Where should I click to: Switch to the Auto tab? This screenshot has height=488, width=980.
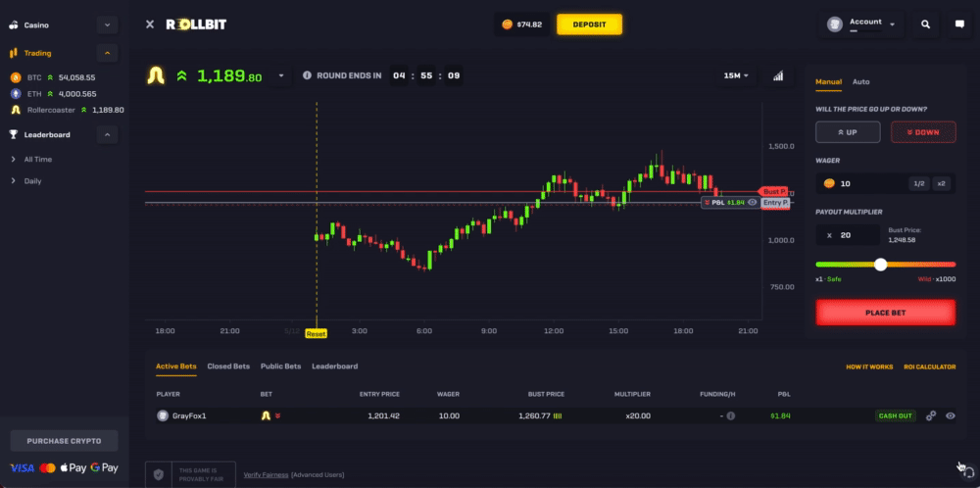860,82
